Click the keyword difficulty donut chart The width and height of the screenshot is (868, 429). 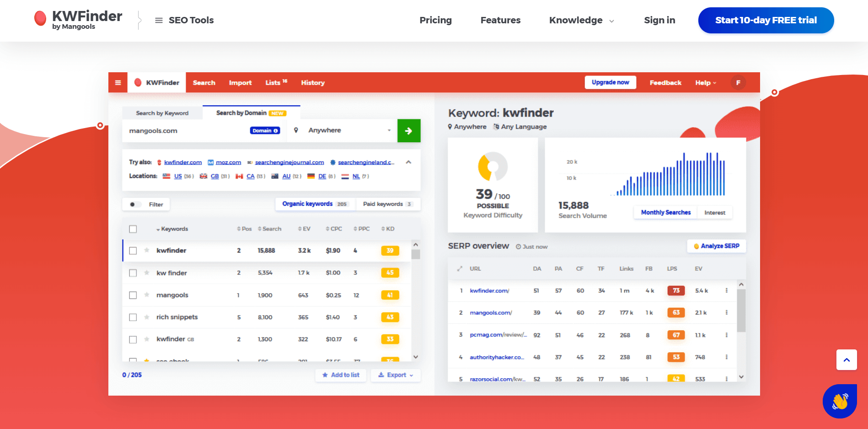coord(493,166)
